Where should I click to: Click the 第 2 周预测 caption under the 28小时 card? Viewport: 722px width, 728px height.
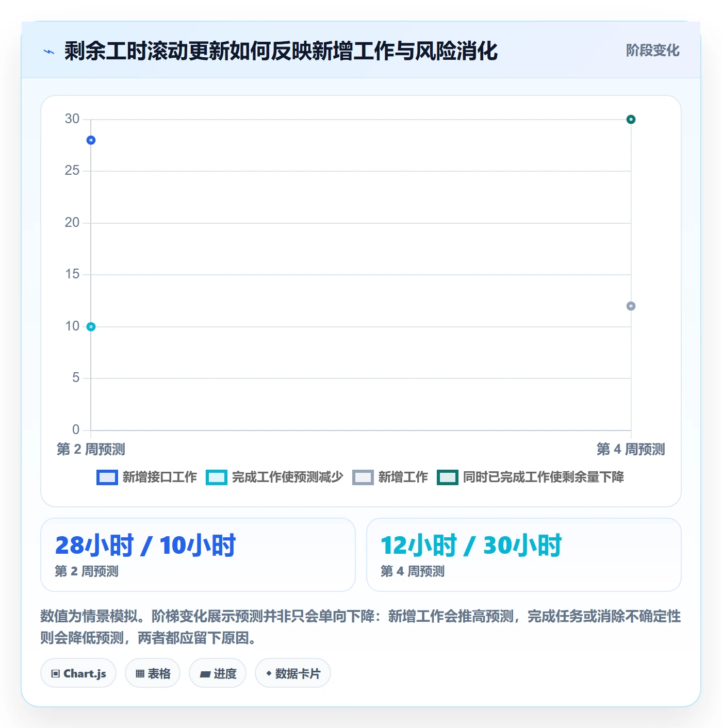coord(87,571)
